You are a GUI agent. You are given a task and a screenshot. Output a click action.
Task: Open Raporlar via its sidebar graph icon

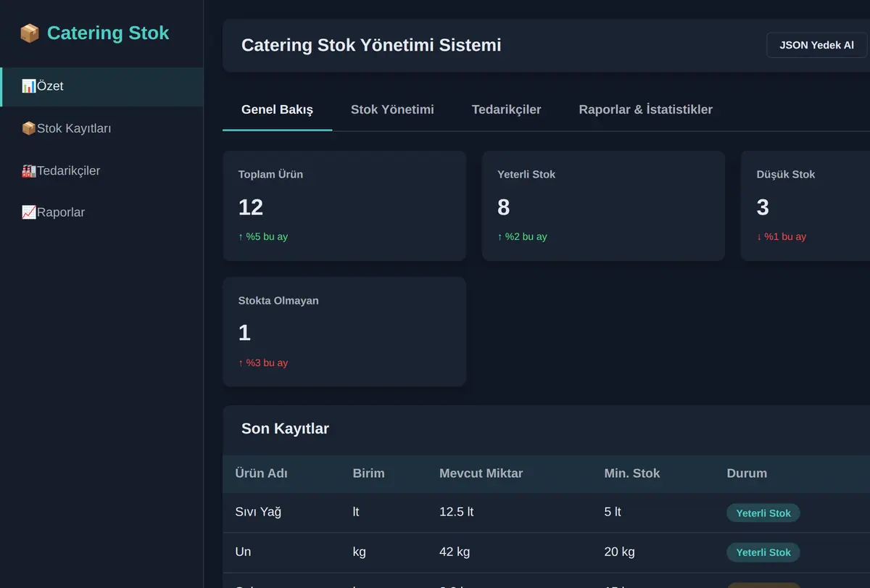[29, 212]
